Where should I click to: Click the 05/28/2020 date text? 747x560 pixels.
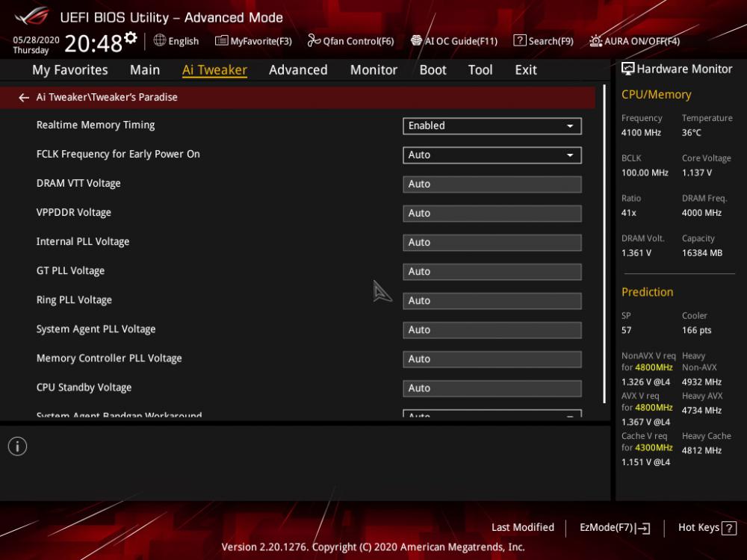point(36,40)
